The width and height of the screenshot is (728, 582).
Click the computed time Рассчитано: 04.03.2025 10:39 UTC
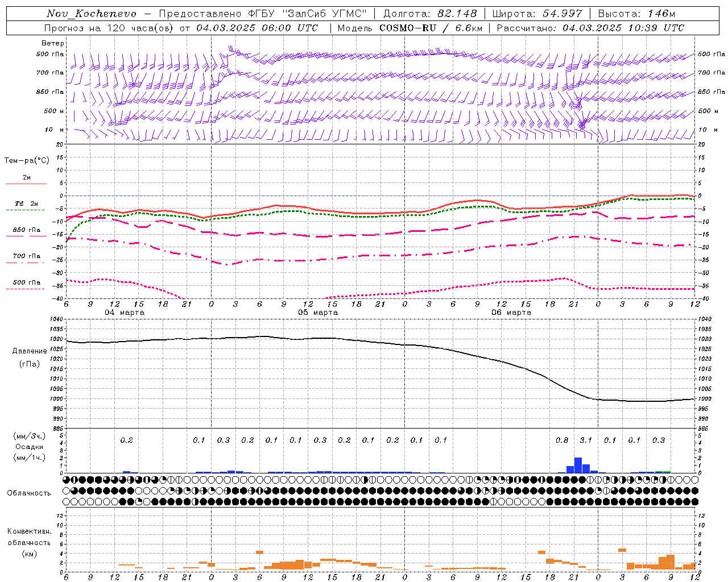(x=590, y=28)
